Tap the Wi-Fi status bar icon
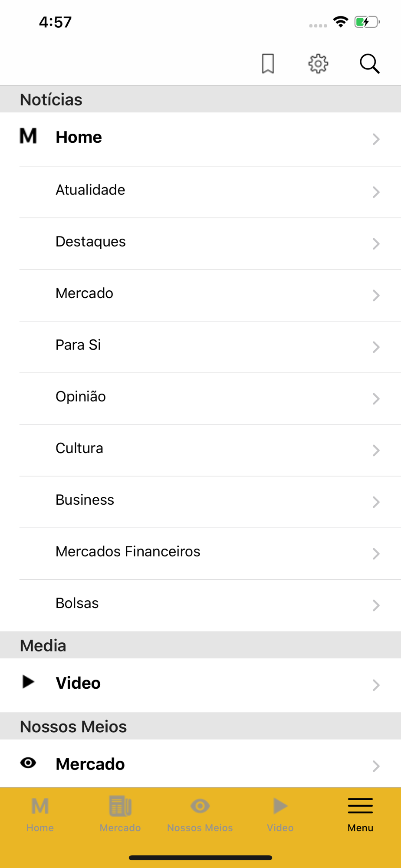Screen dimensions: 401x868 click(341, 22)
